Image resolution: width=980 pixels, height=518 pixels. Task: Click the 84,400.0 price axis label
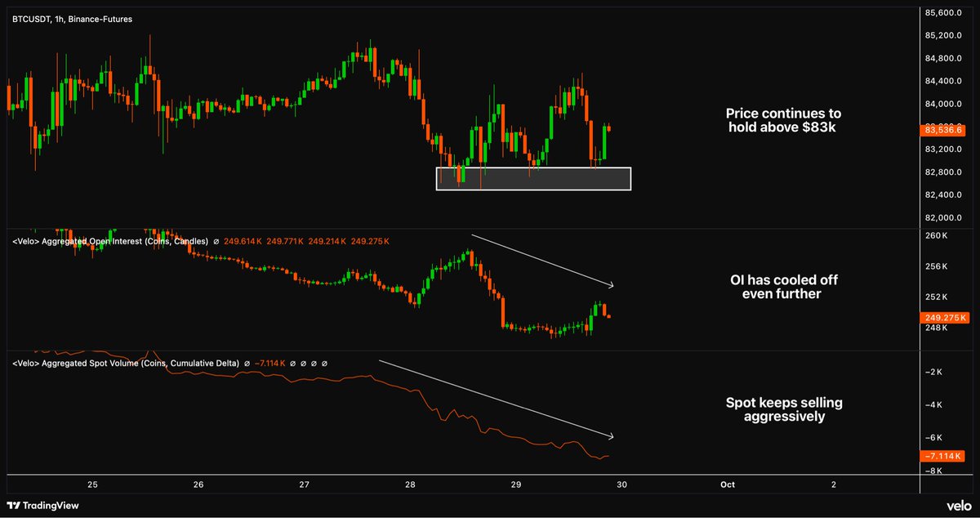[944, 82]
